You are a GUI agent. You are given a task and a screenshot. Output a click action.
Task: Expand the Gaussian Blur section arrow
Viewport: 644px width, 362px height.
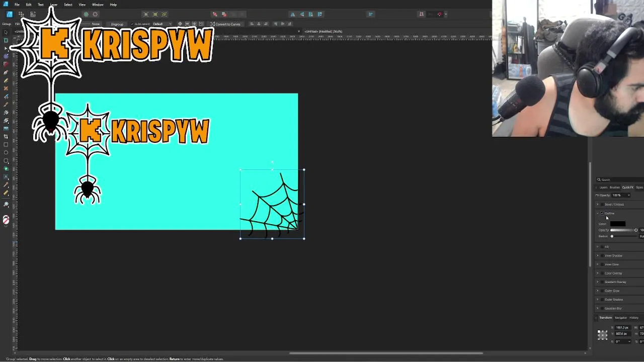[x=598, y=308]
